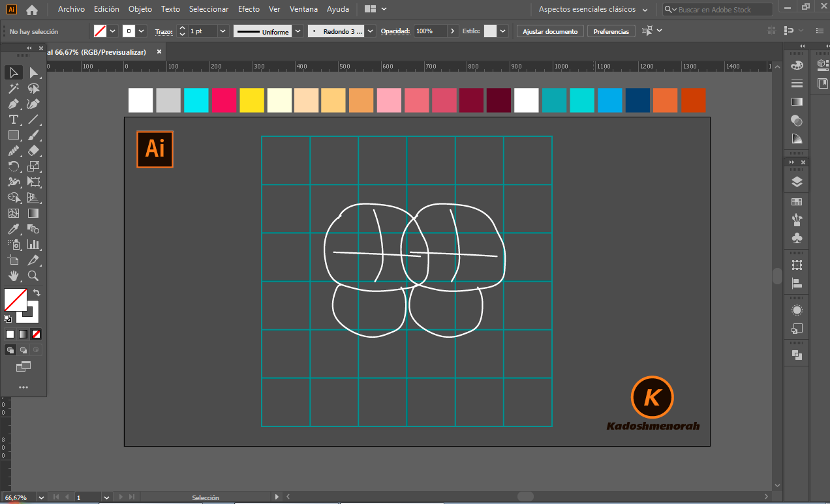Pick the Perspective Grid tool
Screen dimensions: 830x504
pos(33,198)
